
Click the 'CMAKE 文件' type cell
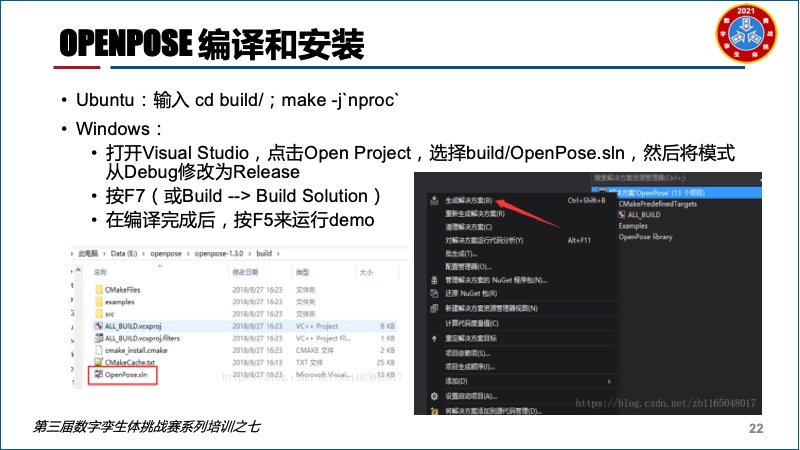point(315,351)
